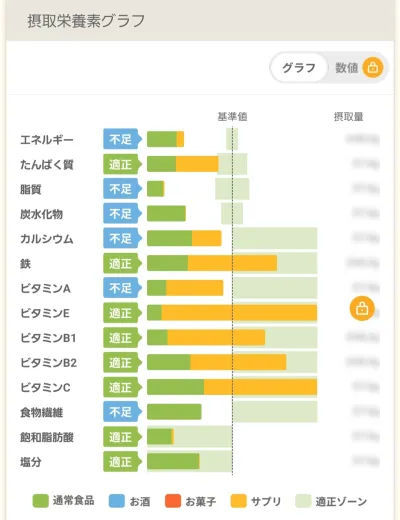Click the green 通常食品 legend swatch

click(x=40, y=501)
